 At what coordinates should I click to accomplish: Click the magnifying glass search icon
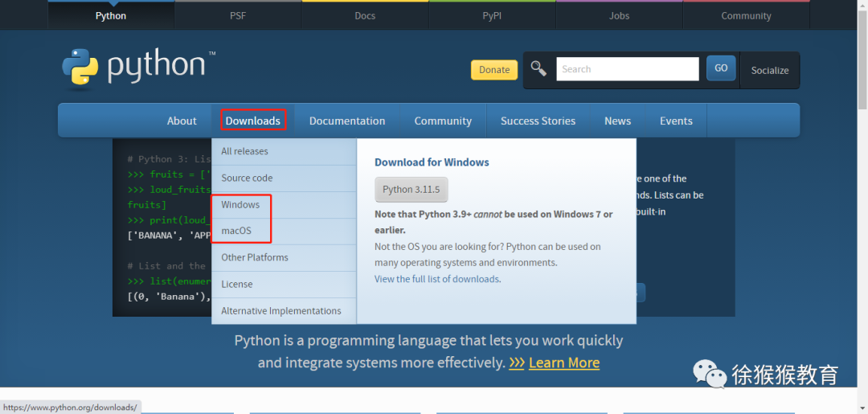(538, 68)
